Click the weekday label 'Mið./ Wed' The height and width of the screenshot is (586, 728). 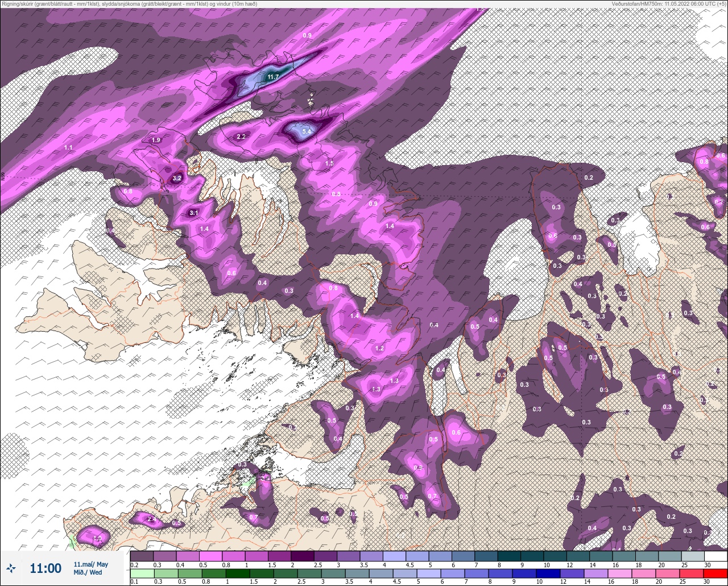click(x=88, y=572)
